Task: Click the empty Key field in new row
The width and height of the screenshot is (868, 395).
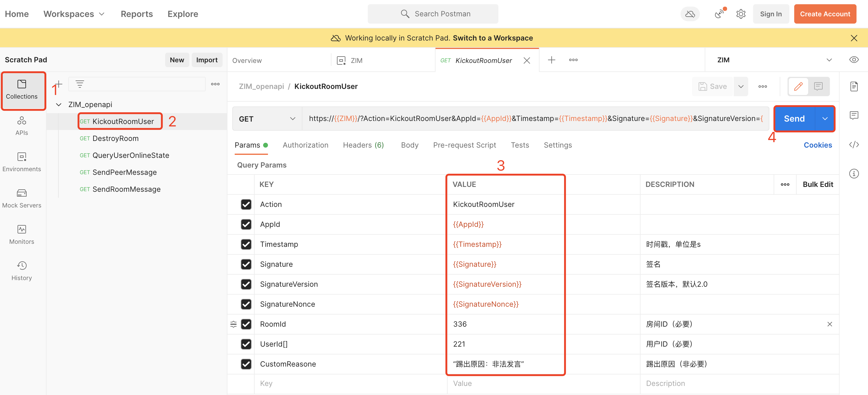Action: click(x=351, y=384)
